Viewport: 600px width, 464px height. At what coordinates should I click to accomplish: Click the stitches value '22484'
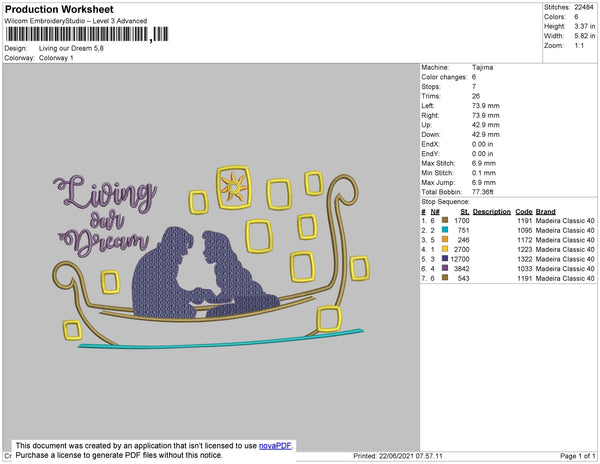click(x=584, y=7)
